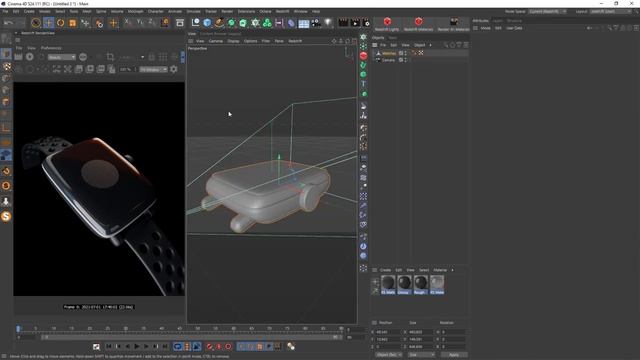The image size is (640, 360).
Task: Select the Live Selection tool
Action: [x=36, y=23]
